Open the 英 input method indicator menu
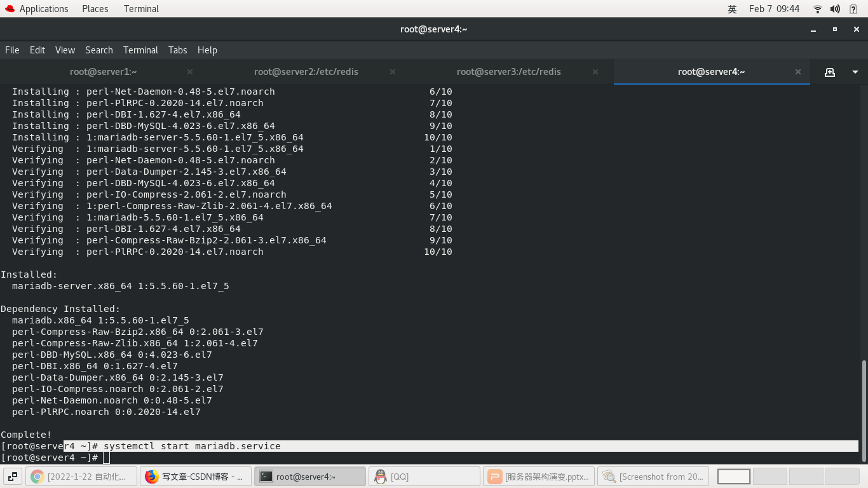This screenshot has height=488, width=868. [x=732, y=9]
